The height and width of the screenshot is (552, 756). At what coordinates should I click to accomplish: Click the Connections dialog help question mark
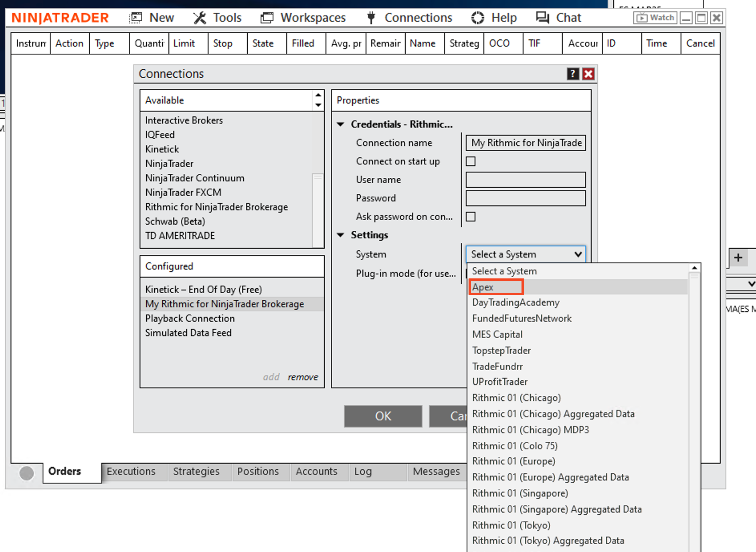click(x=572, y=74)
